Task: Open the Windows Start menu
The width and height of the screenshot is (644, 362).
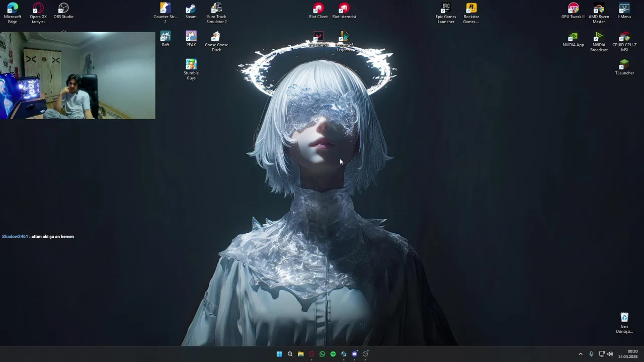Action: [x=279, y=354]
